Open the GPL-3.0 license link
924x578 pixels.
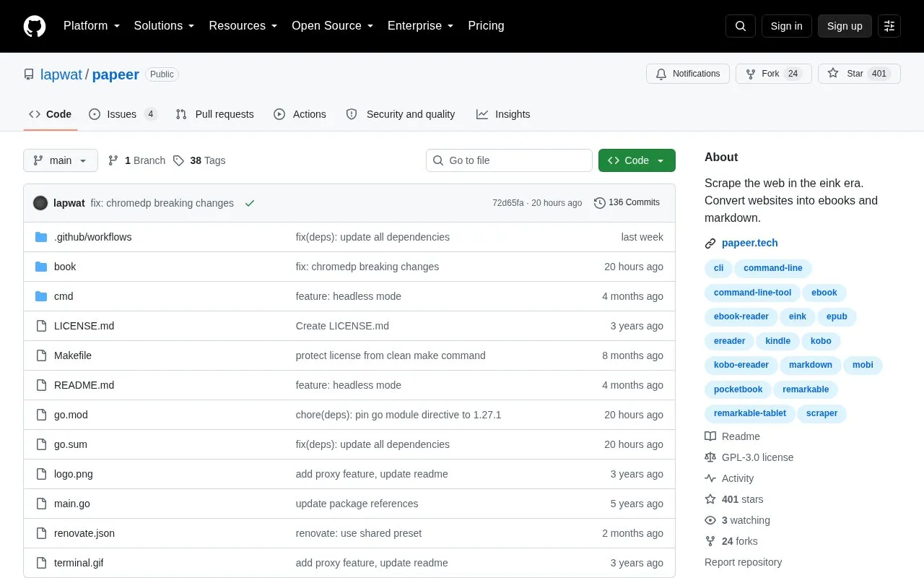click(x=757, y=457)
